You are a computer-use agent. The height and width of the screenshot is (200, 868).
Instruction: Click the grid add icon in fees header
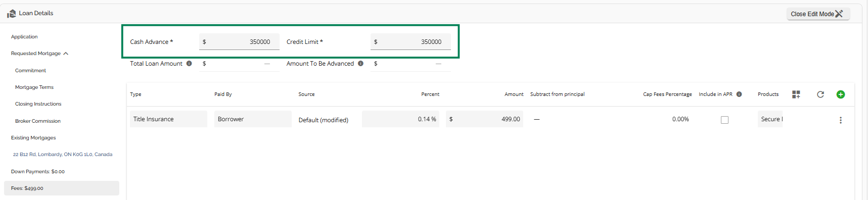796,94
